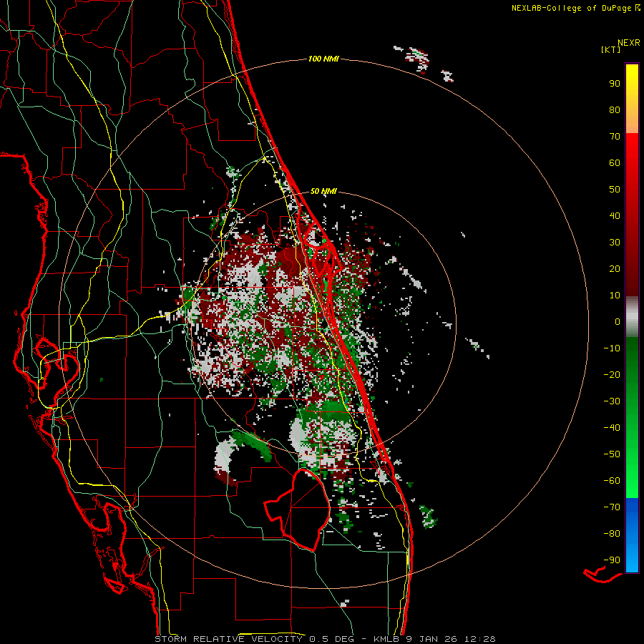Click the gray zero-velocity segment of color bar
644x644 pixels.
coord(632,317)
